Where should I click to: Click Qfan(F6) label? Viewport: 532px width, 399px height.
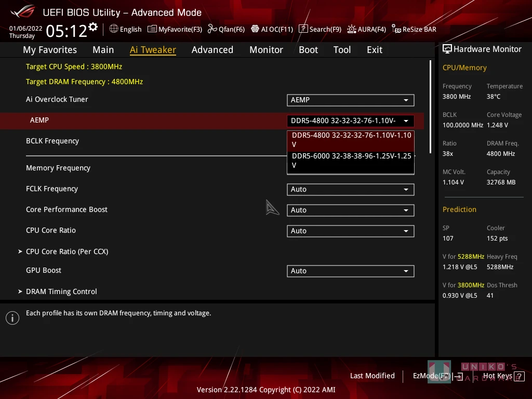(232, 29)
